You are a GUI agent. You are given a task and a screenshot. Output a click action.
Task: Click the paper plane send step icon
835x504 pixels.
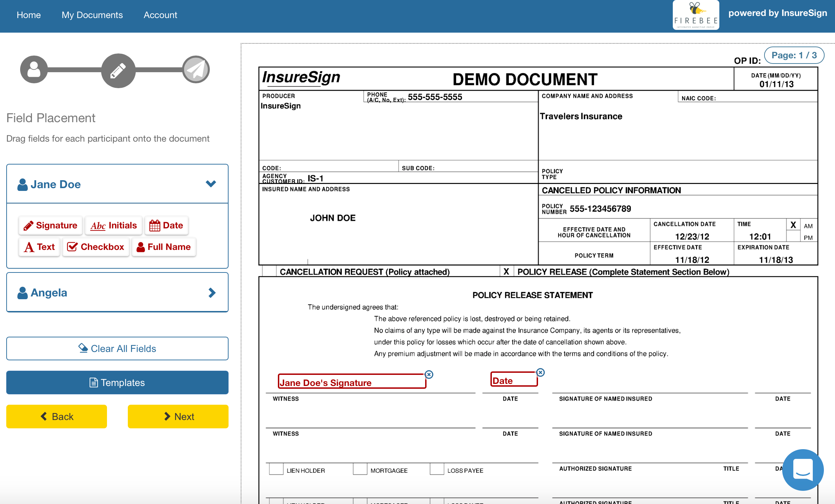point(196,70)
